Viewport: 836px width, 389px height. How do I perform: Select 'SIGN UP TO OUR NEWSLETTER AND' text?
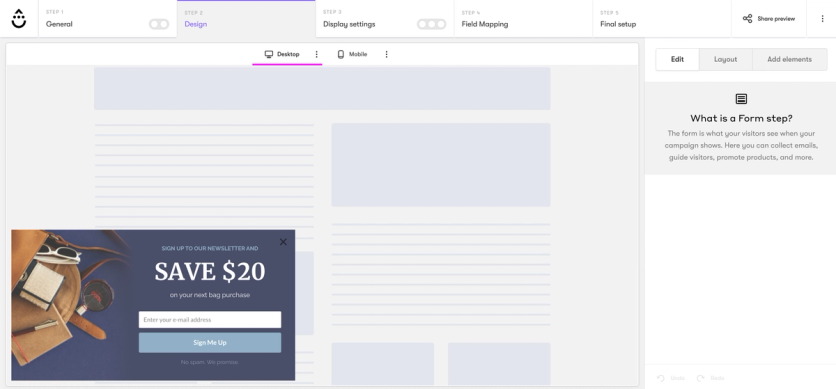tap(210, 248)
